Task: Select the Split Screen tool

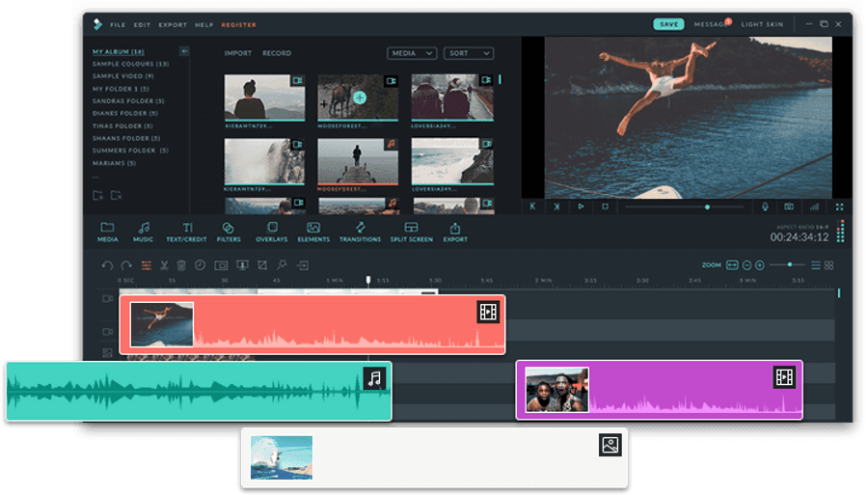Action: (412, 232)
